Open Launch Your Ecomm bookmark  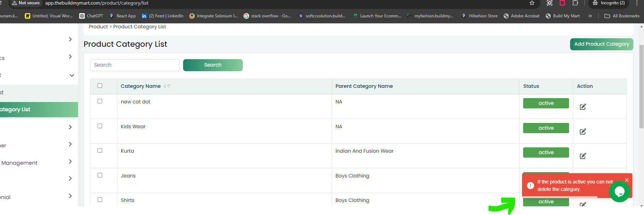377,16
